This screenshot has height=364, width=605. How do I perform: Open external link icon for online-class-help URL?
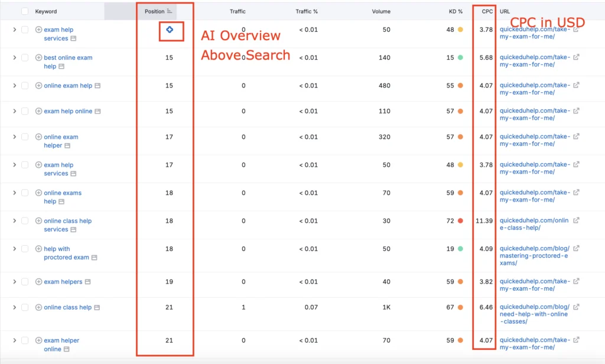(576, 220)
